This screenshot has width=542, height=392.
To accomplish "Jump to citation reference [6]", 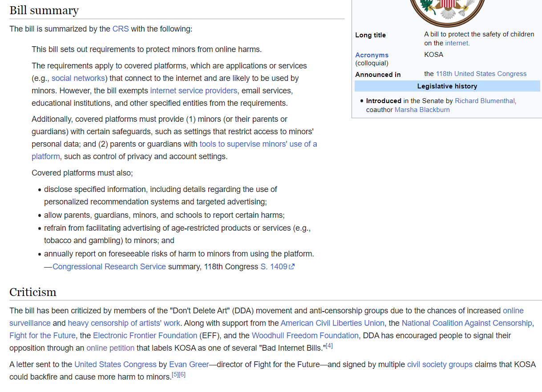I will (182, 375).
